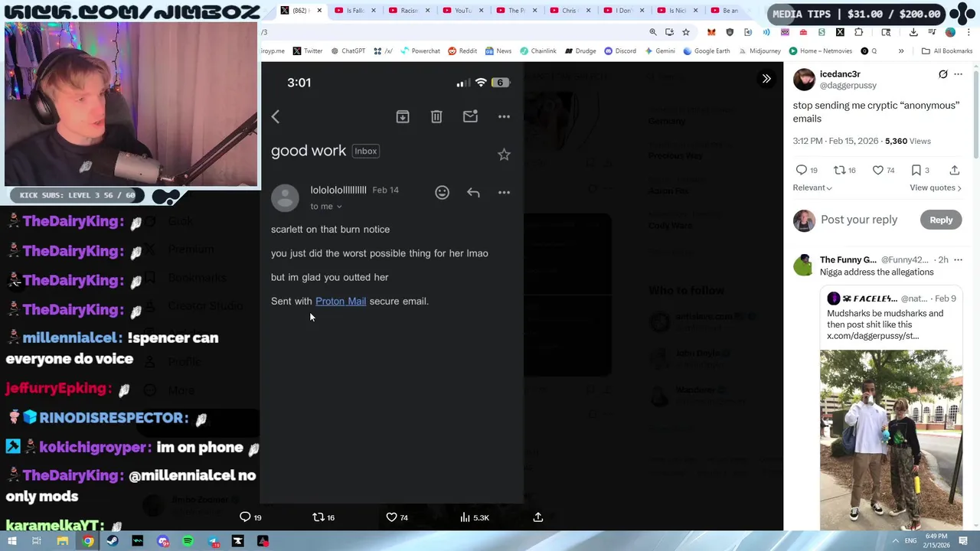Switch to the 'Racism' YouTube tab
The width and height of the screenshot is (980, 551).
pos(409,11)
